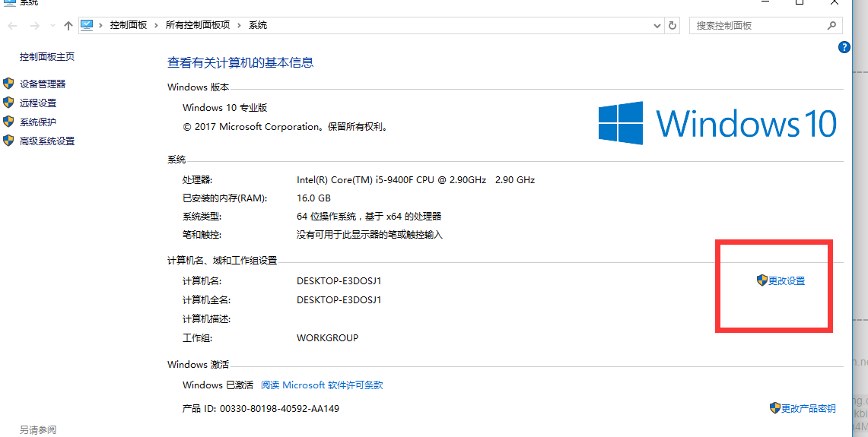868x437 pixels.
Task: Open recent locations dropdown beside navigation arrows
Action: (x=52, y=25)
